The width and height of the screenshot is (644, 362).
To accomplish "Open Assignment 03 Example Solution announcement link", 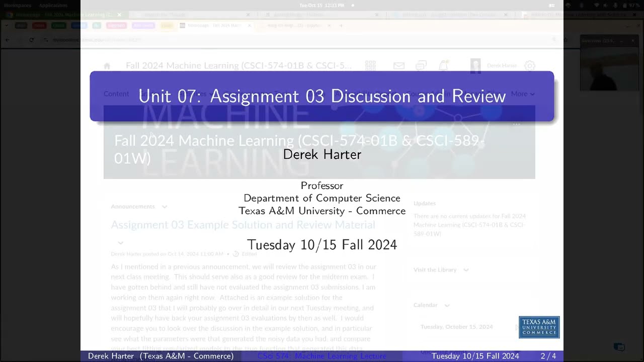I will (x=243, y=225).
